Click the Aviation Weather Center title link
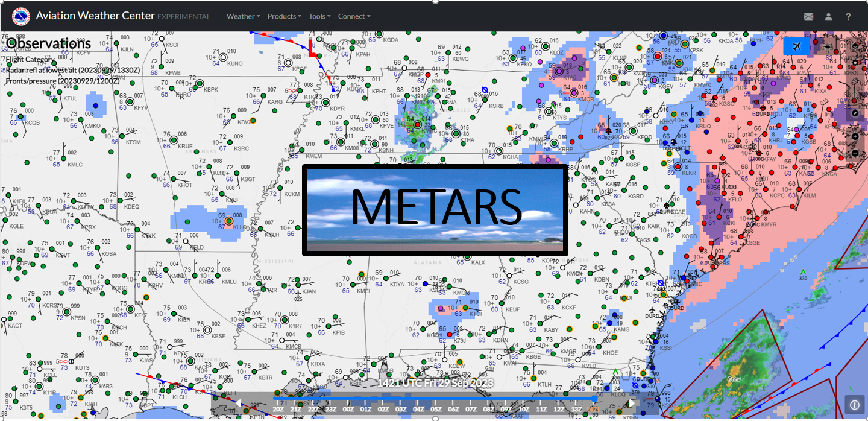868x421 pixels. [95, 16]
